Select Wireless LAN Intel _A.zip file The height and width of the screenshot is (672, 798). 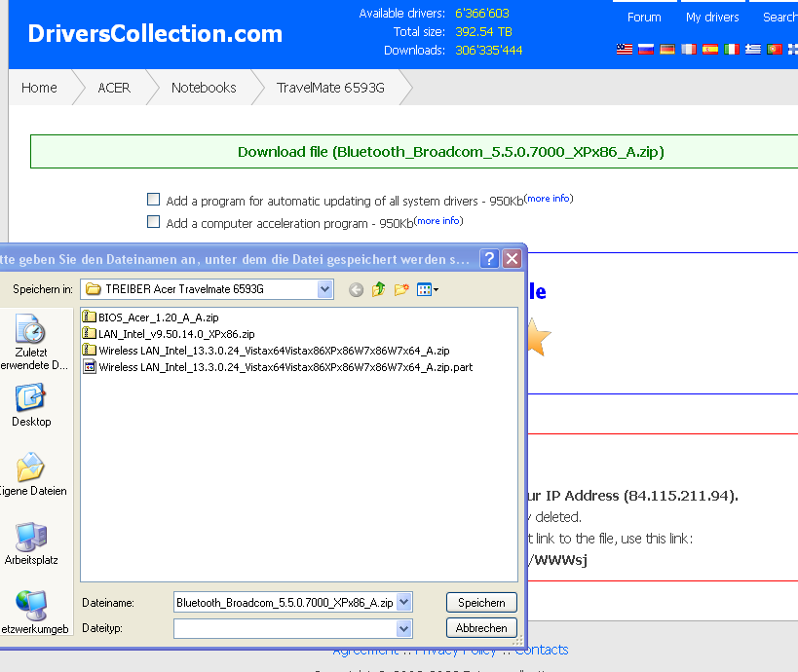266,351
